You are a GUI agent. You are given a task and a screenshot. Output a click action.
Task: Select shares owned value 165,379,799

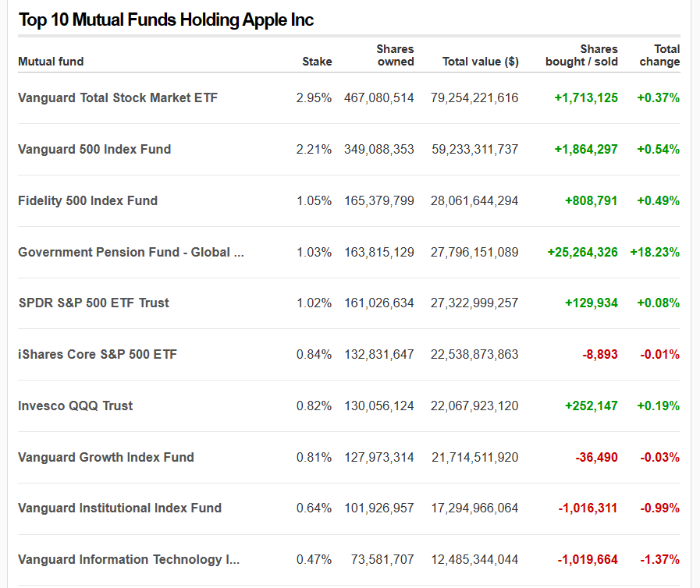[379, 200]
